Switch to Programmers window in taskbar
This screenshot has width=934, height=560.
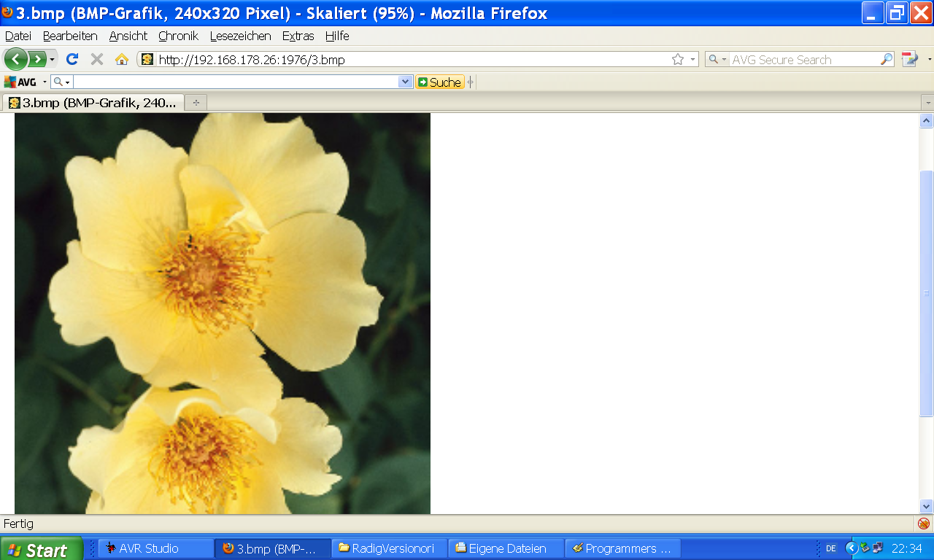click(623, 548)
